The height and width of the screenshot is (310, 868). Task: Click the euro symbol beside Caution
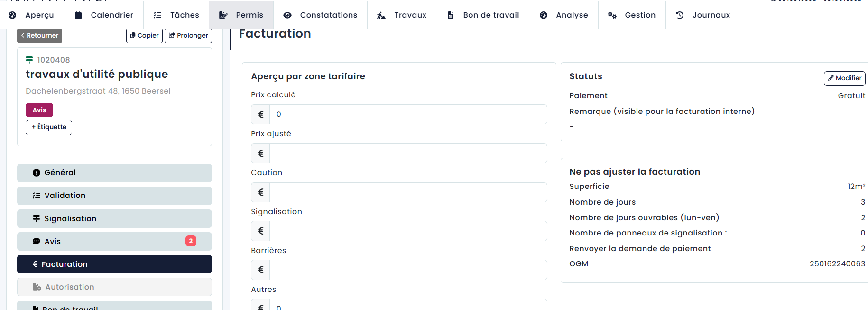tap(260, 192)
